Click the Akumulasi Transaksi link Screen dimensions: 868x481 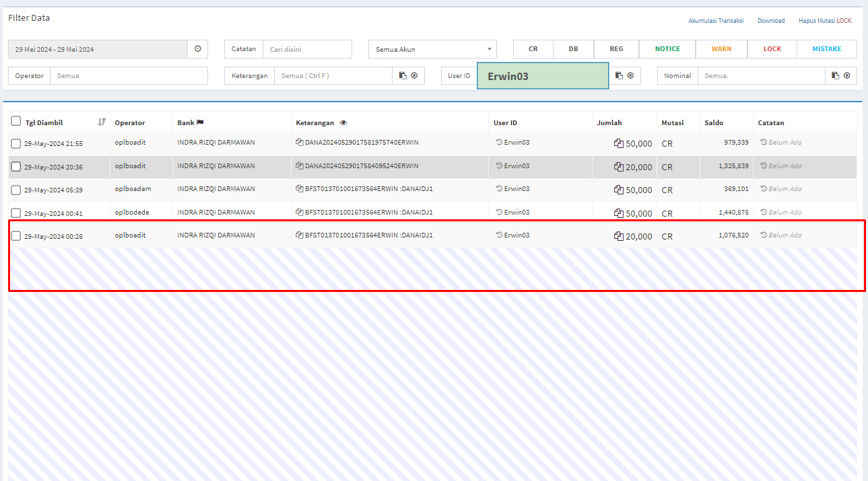pyautogui.click(x=716, y=21)
